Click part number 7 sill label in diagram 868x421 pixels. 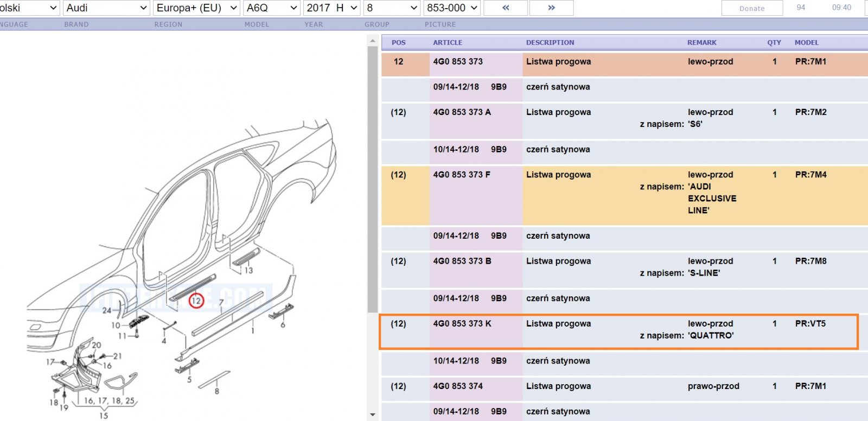pyautogui.click(x=221, y=303)
